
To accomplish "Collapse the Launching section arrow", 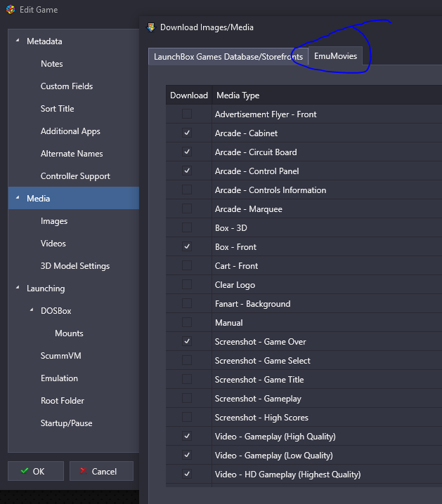I will coord(18,287).
